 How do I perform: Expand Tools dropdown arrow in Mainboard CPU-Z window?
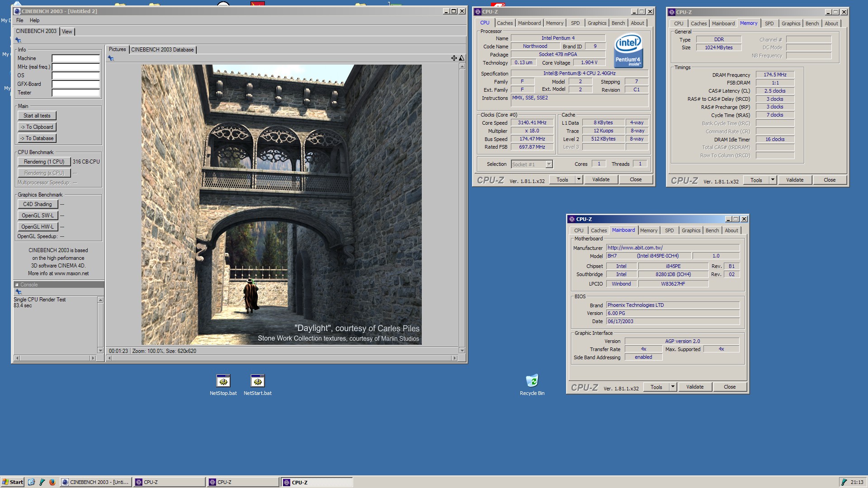point(673,387)
